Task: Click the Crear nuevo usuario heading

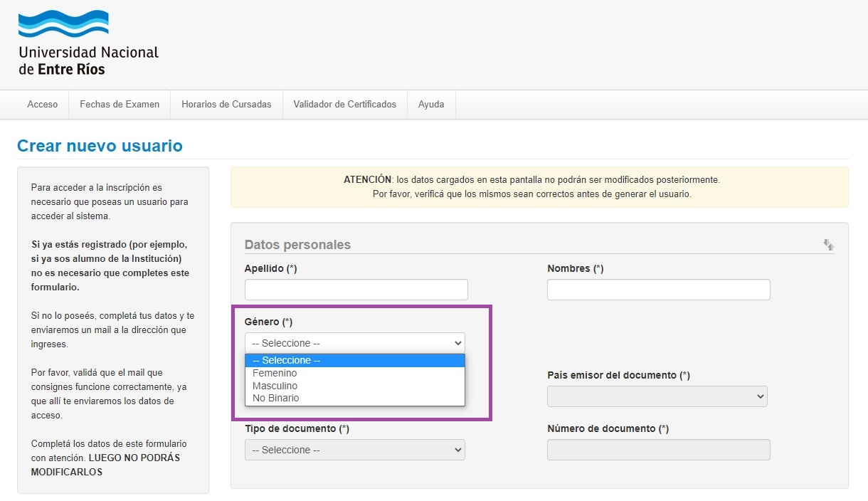Action: pos(100,146)
